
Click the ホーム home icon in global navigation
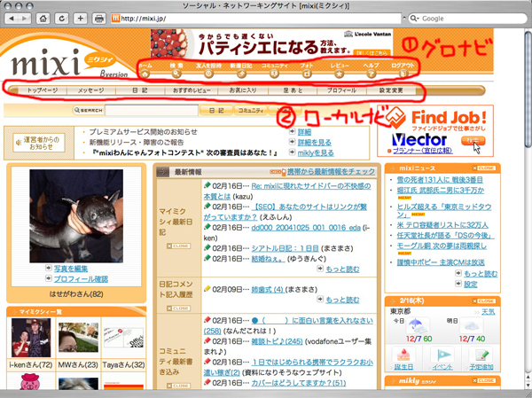click(145, 74)
